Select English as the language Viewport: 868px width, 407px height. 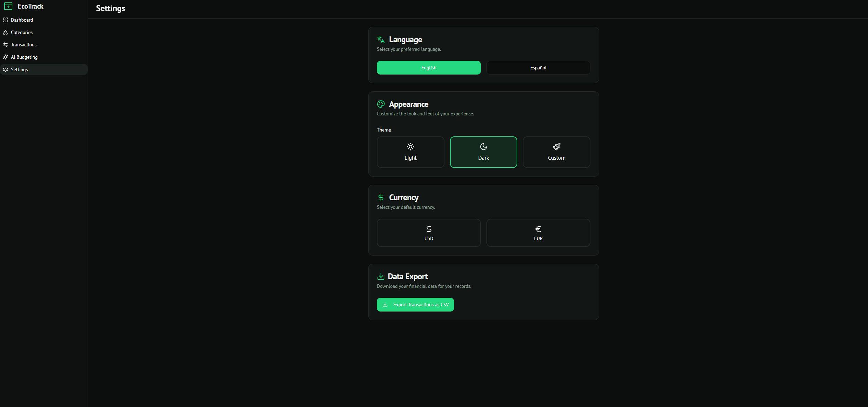coord(428,68)
